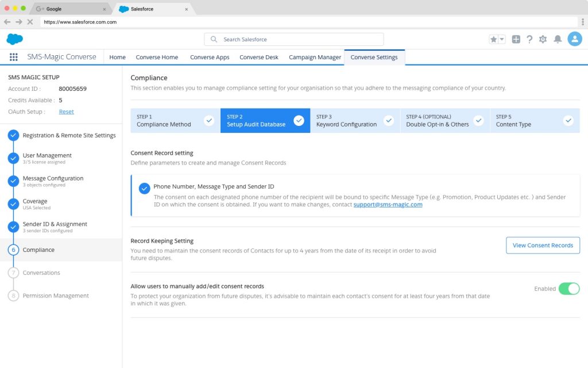
Task: Close the Salesforce browser tab
Action: coord(187,9)
